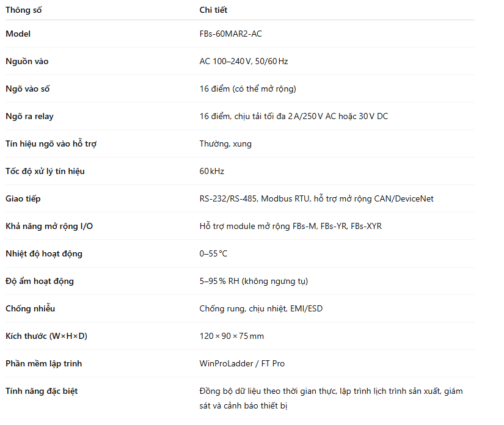Click the 120 × 90 × 75 mm dimensions
Image resolution: width=504 pixels, height=425 pixels.
(x=232, y=336)
